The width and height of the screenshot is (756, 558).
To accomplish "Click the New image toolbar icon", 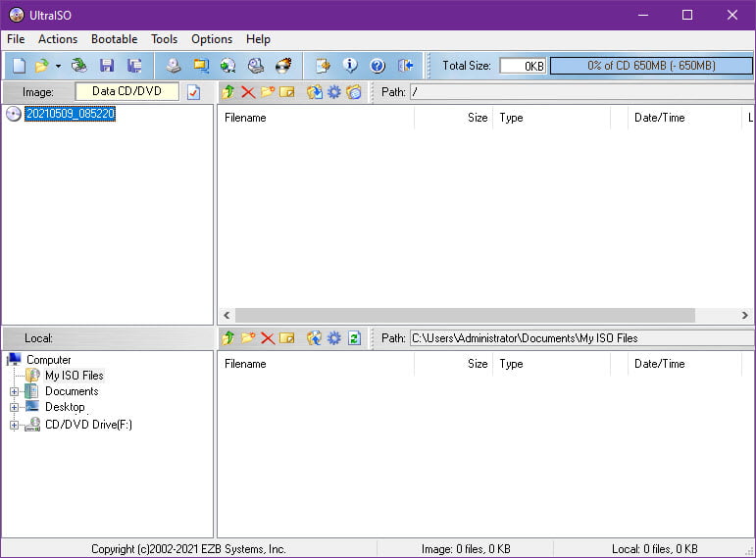I will click(x=19, y=66).
